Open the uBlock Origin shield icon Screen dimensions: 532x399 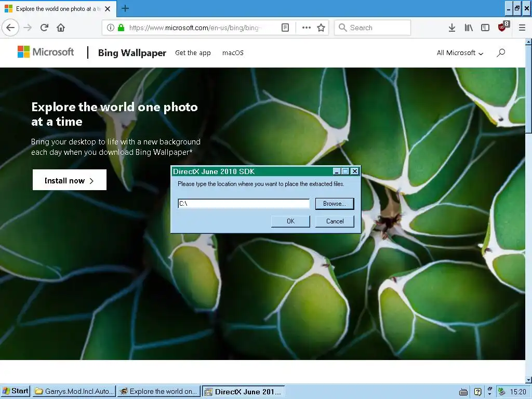click(x=503, y=27)
